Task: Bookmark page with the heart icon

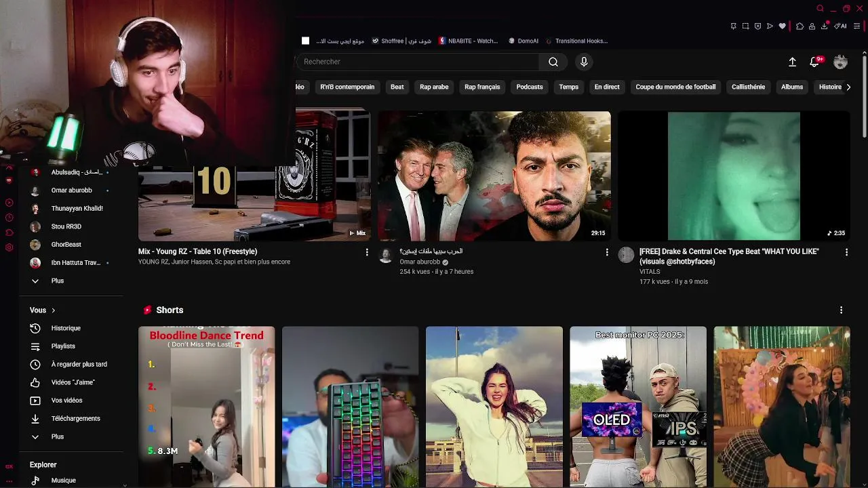Action: pyautogui.click(x=782, y=26)
